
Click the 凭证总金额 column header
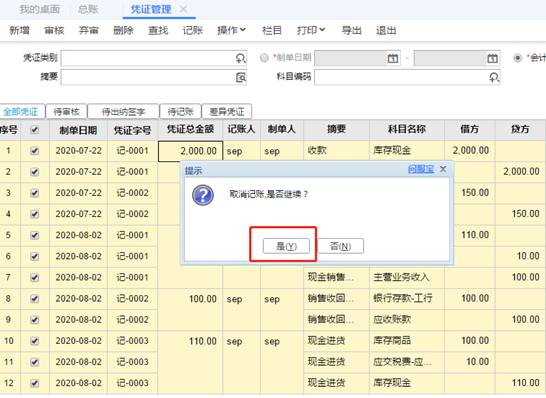tap(190, 130)
